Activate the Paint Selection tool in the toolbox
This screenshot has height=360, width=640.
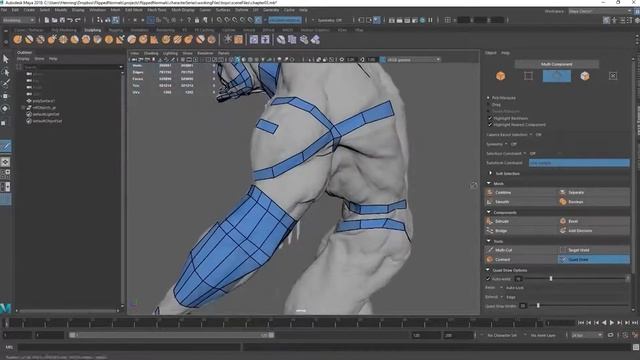(x=5, y=84)
